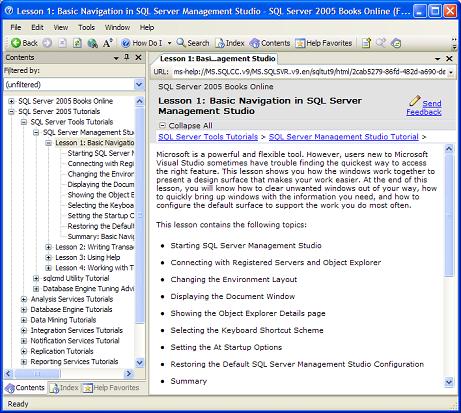This screenshot has width=461, height=413.
Task: Expand Lesson 2: Writing Transact node
Action: pos(48,247)
